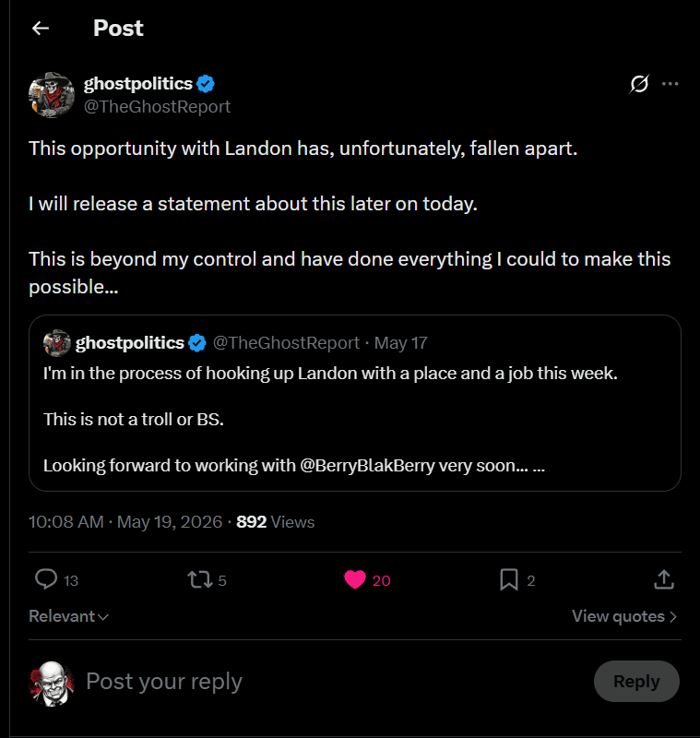Click the gray Reply button
Screen dimensions: 700x738
[636, 681]
